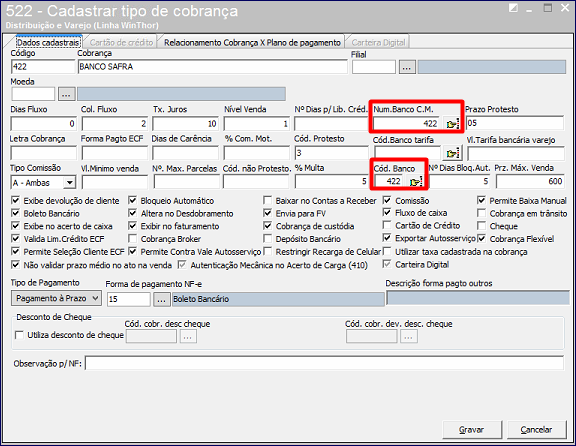Screen dimensions: 576x446
Task: Enable Depósito Bancário checkbox
Action: coord(268,239)
